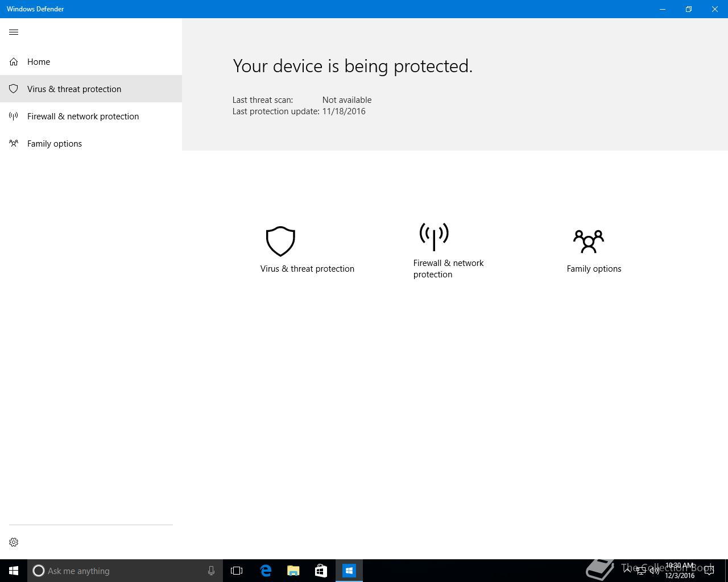Click the Cortana search box
The image size is (728, 582).
(125, 571)
